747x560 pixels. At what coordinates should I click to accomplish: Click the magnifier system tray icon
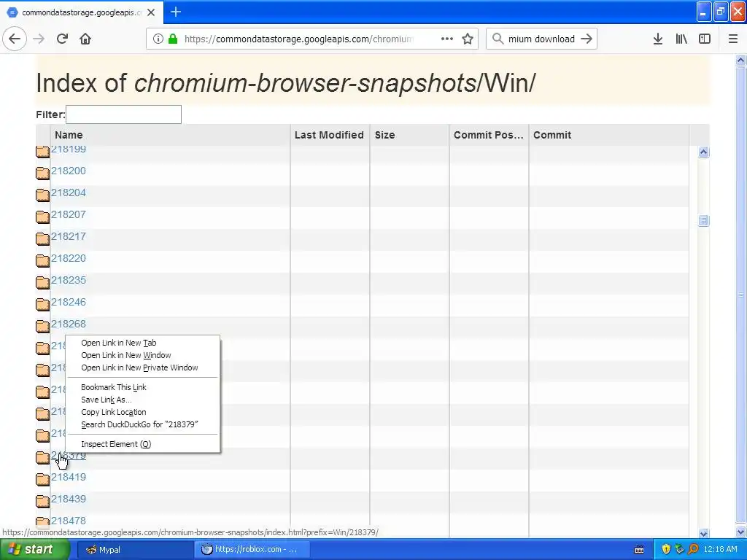pos(693,549)
